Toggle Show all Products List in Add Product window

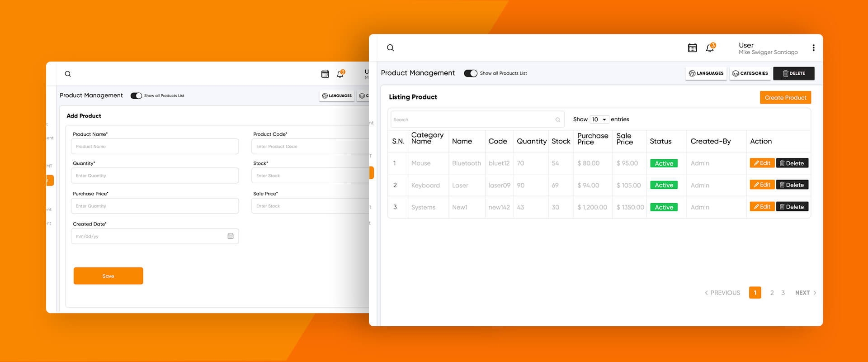tap(136, 96)
